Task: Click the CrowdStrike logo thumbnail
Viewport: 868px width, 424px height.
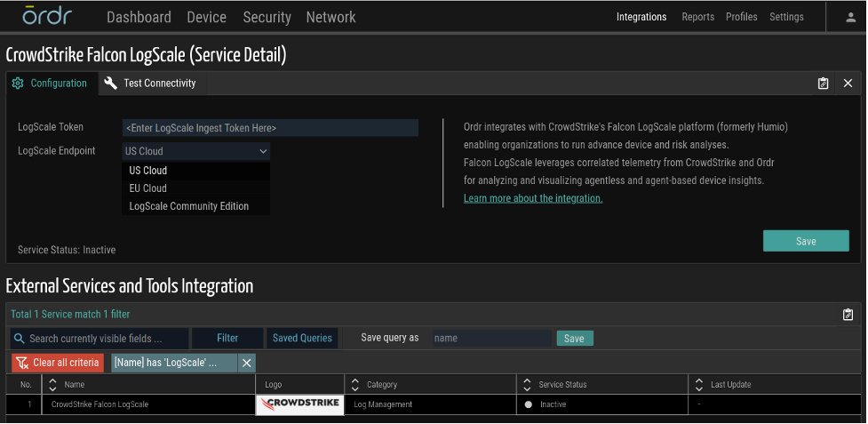Action: point(299,404)
